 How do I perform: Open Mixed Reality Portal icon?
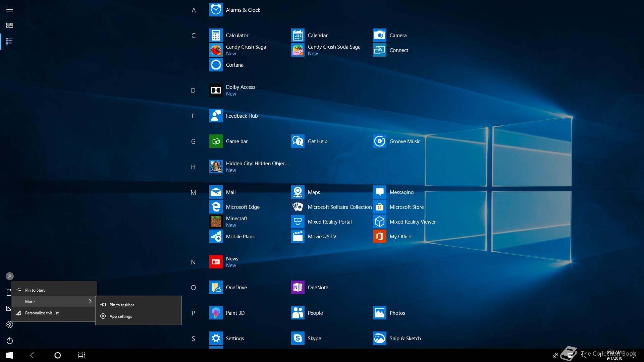click(298, 222)
